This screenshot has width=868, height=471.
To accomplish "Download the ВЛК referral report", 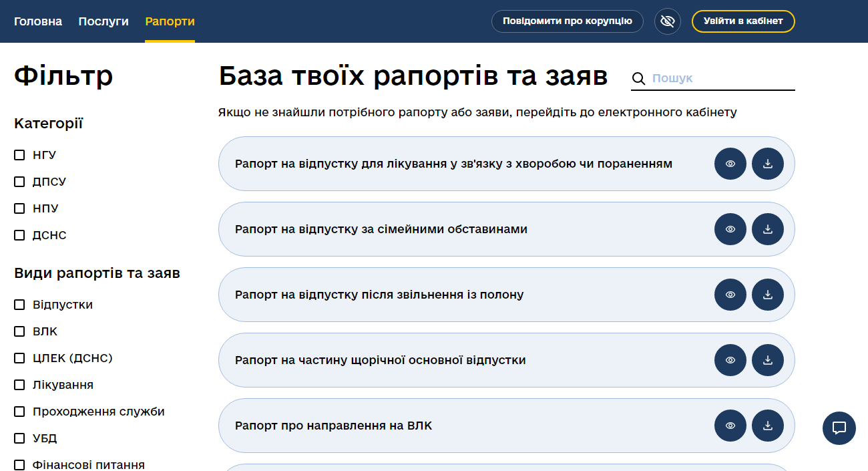I will tap(768, 426).
